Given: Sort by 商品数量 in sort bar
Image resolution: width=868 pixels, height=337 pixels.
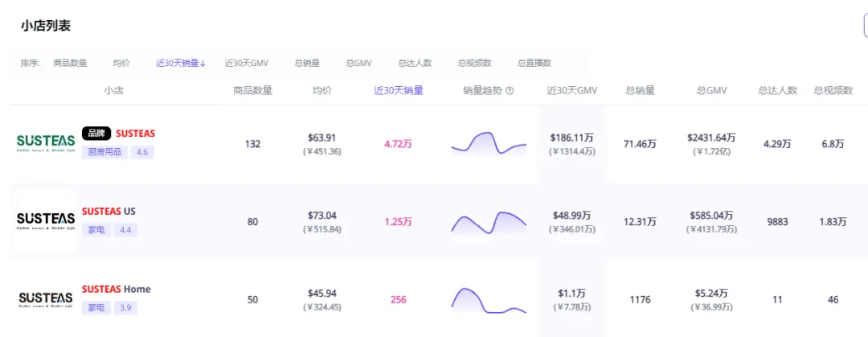Looking at the screenshot, I should [70, 63].
